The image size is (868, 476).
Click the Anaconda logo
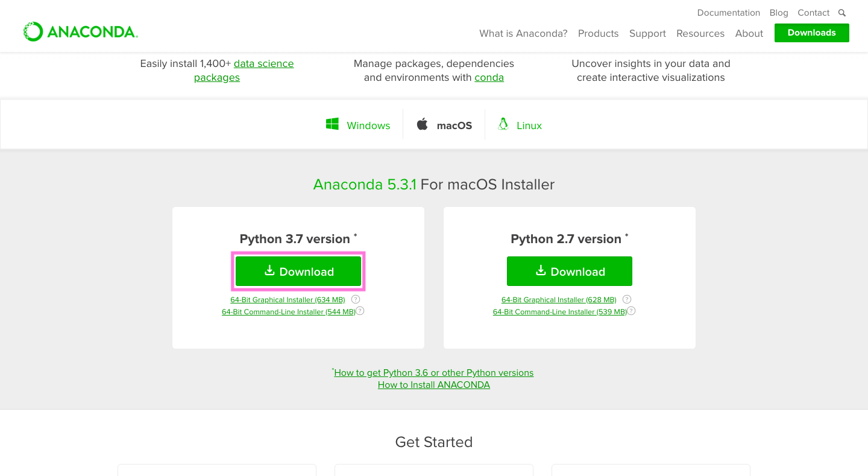[x=80, y=32]
